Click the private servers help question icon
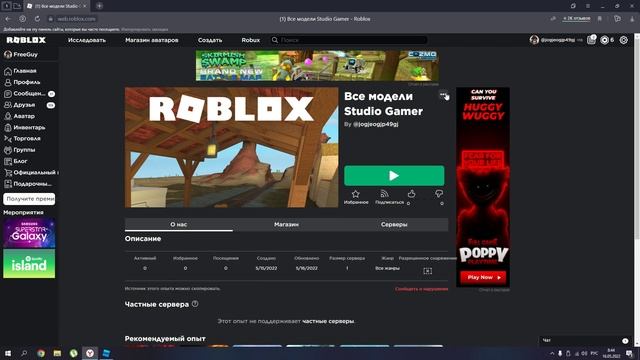This screenshot has height=360, width=640. (x=195, y=304)
